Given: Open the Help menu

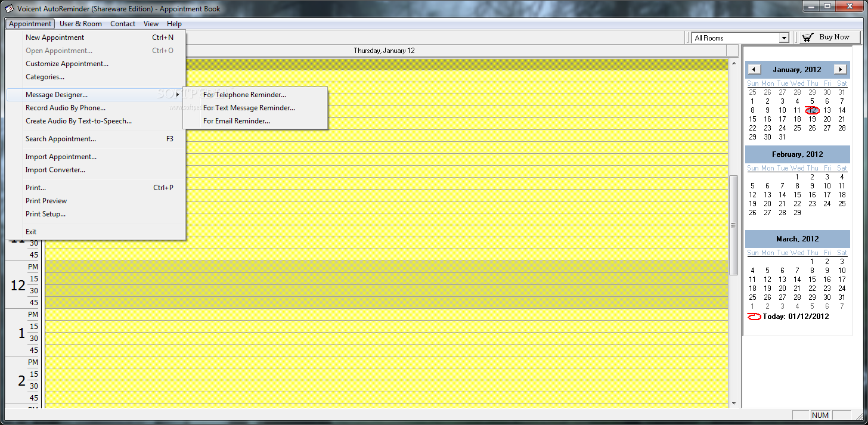Looking at the screenshot, I should click(x=174, y=24).
